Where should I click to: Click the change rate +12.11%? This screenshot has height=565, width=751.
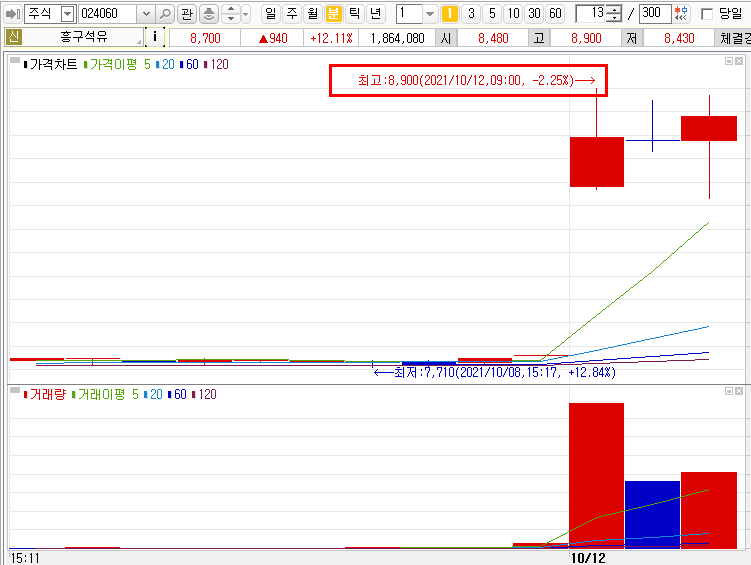point(331,38)
